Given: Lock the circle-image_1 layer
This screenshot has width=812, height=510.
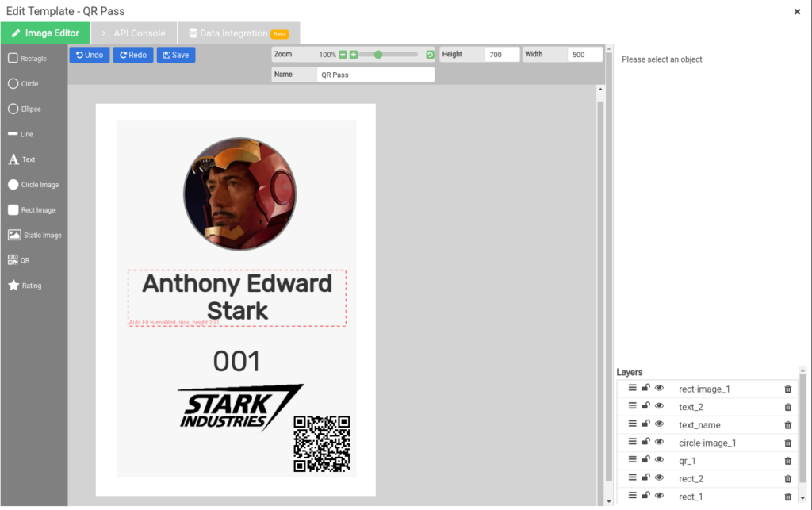Looking at the screenshot, I should click(645, 442).
